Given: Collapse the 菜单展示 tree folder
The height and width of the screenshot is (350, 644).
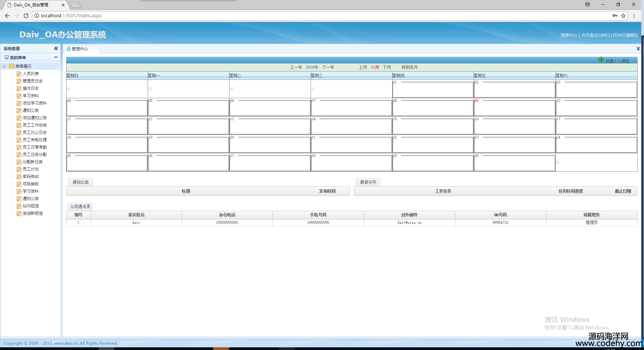Looking at the screenshot, I should [4, 66].
